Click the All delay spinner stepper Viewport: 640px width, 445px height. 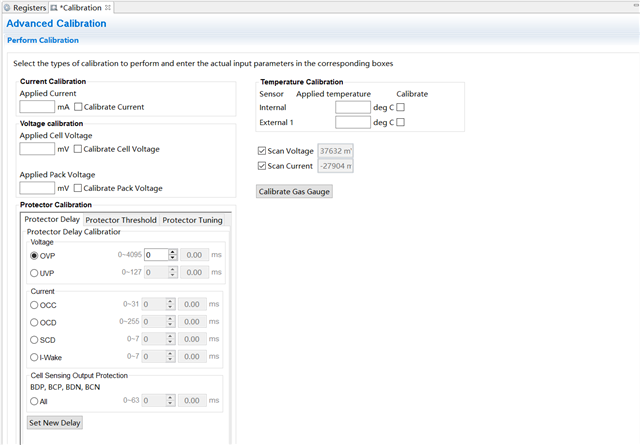[x=171, y=400]
